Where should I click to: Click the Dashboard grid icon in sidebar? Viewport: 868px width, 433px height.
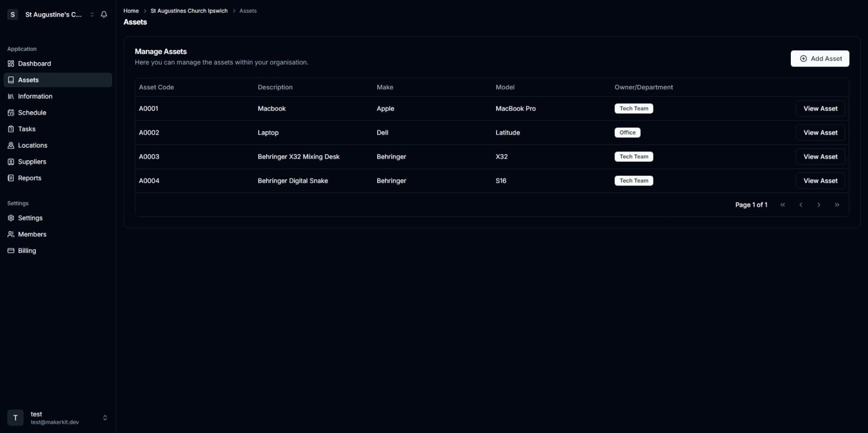click(x=11, y=64)
